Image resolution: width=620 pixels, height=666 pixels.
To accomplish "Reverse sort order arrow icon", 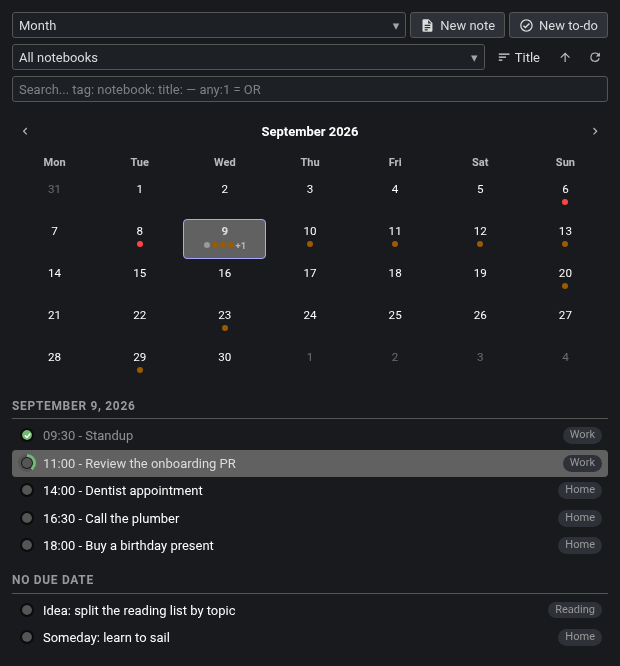I will pyautogui.click(x=565, y=57).
